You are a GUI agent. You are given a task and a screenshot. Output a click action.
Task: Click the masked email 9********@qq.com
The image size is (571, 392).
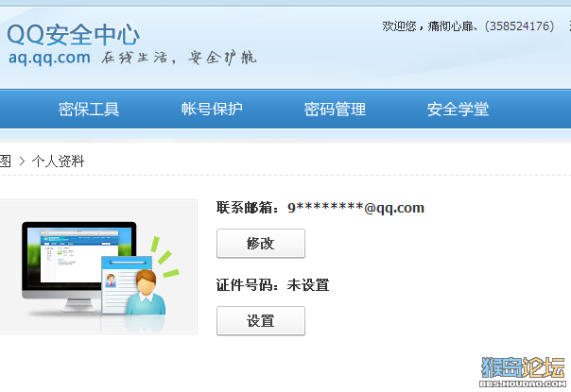(356, 208)
